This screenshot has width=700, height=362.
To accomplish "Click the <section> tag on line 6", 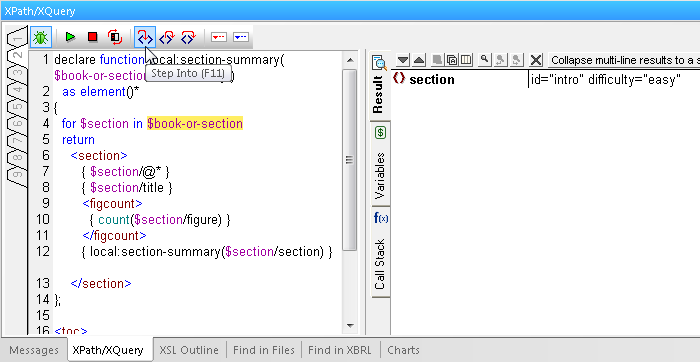I will point(99,156).
